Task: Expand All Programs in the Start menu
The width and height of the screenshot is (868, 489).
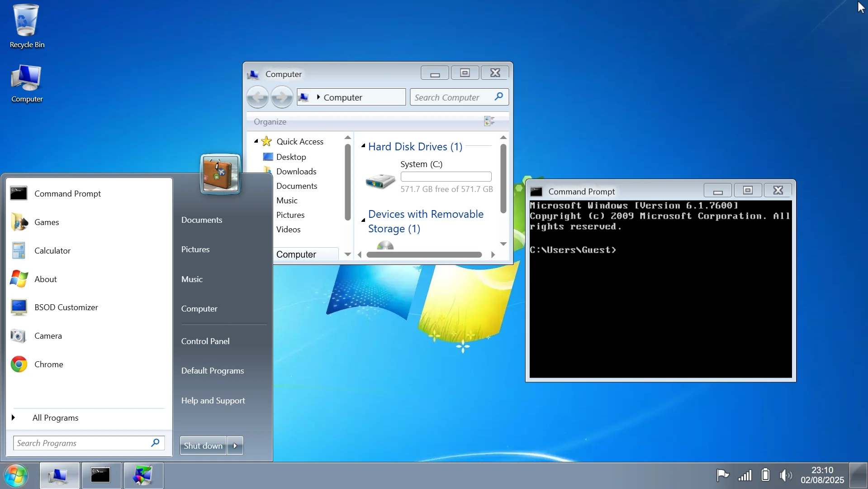Action: (90, 418)
